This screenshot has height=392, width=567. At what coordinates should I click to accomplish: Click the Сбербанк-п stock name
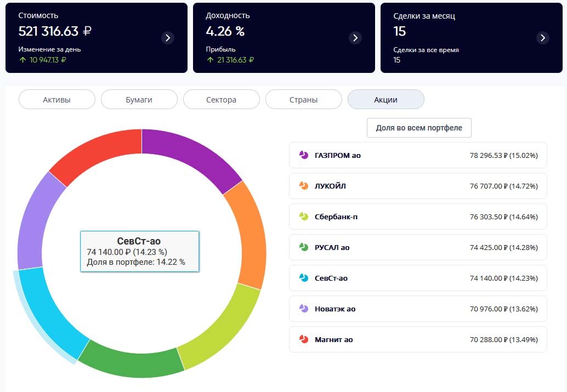336,217
